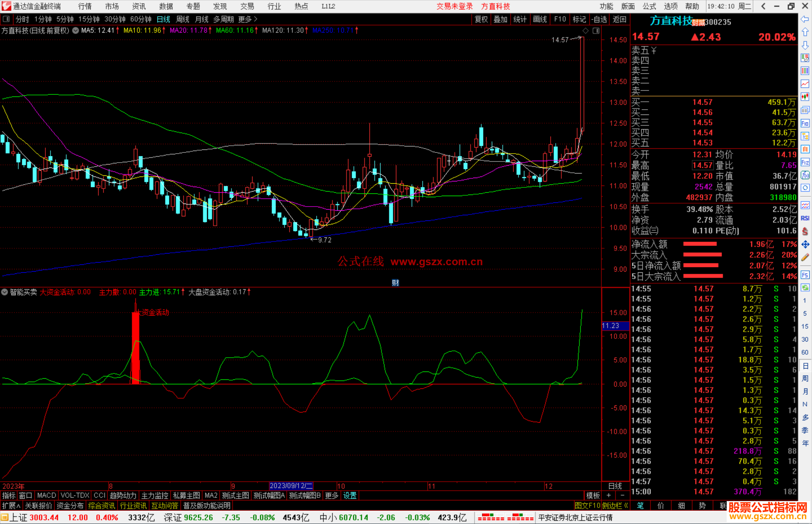Open the 行情 menu

click(x=85, y=6)
